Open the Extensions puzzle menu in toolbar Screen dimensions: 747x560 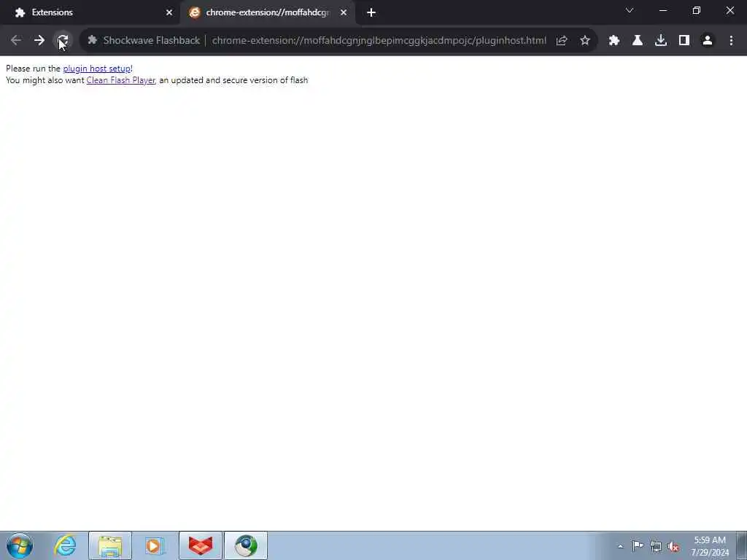click(x=614, y=41)
